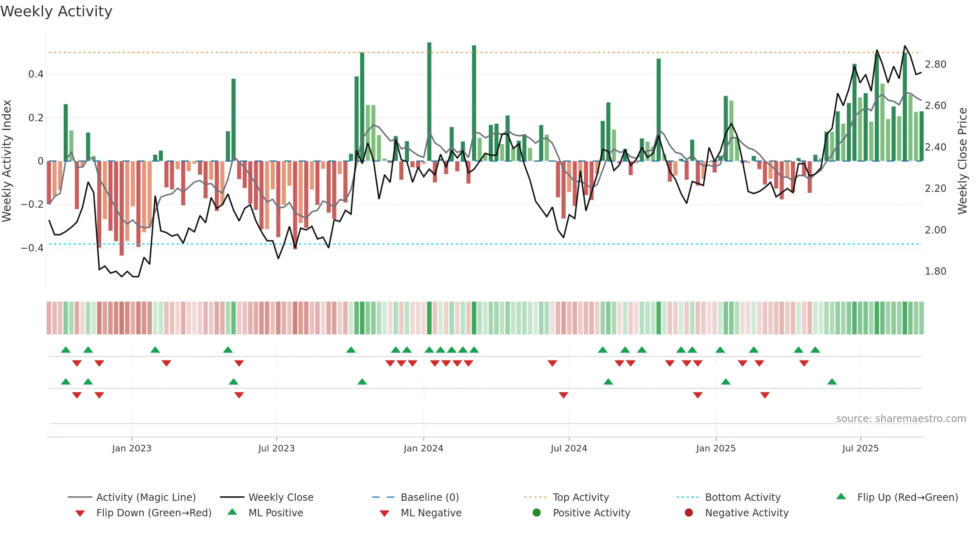Click the Negative Activity legend label
Screen dimensions: 980x551
pos(747,513)
